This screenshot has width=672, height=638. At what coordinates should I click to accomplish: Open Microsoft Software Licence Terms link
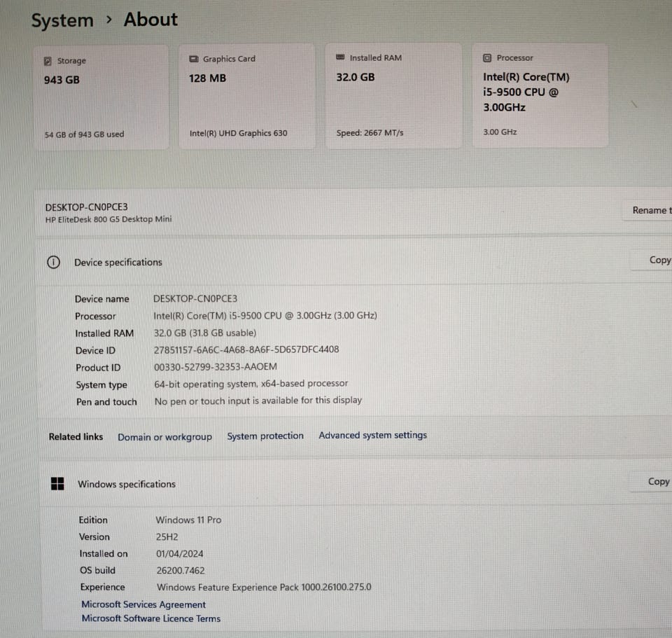click(151, 618)
